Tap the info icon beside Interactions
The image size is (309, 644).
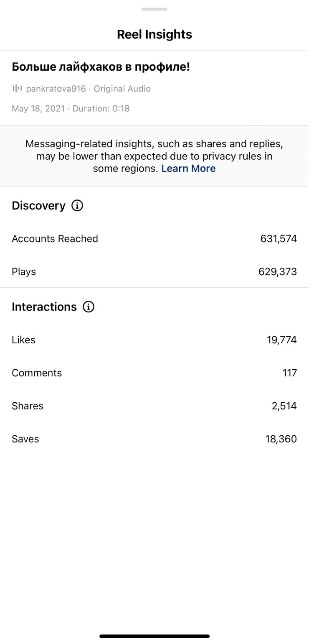[x=89, y=307]
